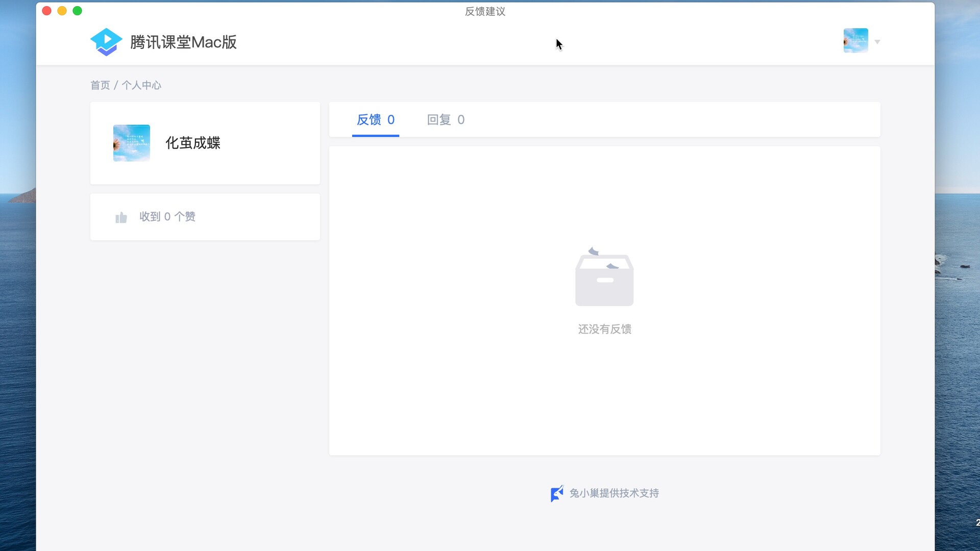The width and height of the screenshot is (980, 551).
Task: Click the 兔小巢 logo icon
Action: click(557, 493)
